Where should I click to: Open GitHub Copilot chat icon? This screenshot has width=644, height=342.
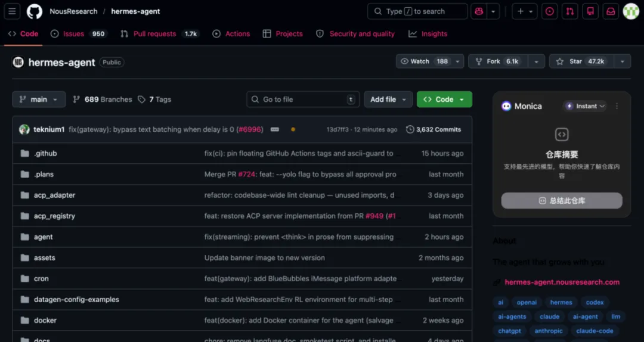coord(478,11)
